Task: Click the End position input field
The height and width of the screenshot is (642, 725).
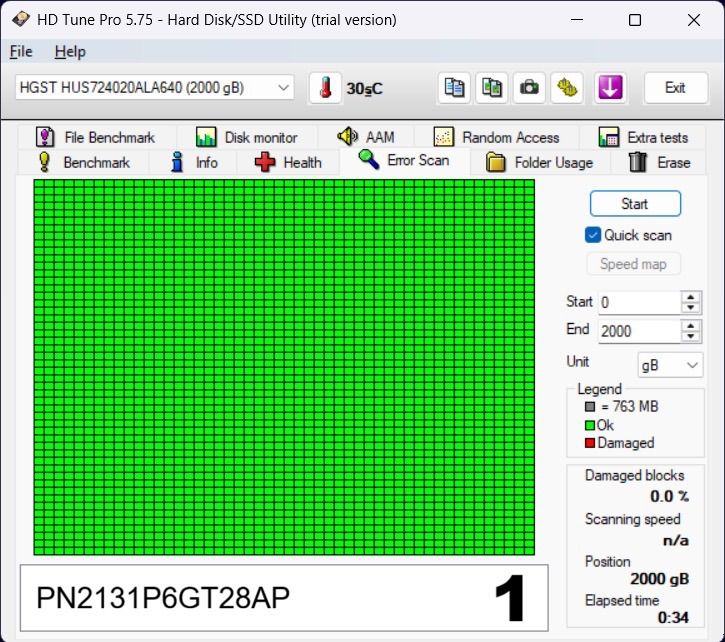Action: point(639,331)
